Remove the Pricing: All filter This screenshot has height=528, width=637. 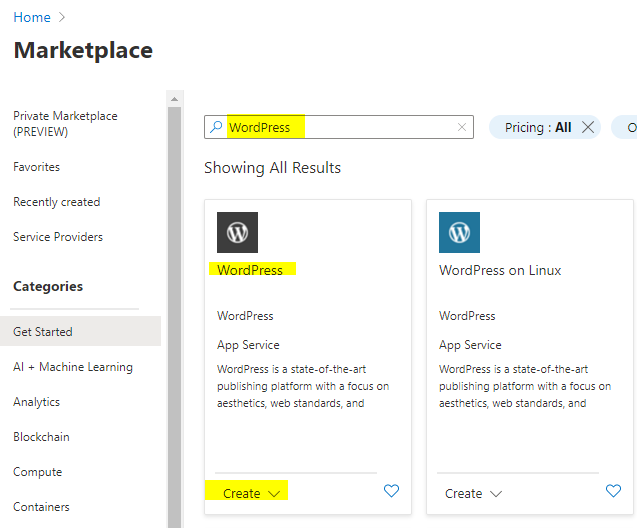588,127
